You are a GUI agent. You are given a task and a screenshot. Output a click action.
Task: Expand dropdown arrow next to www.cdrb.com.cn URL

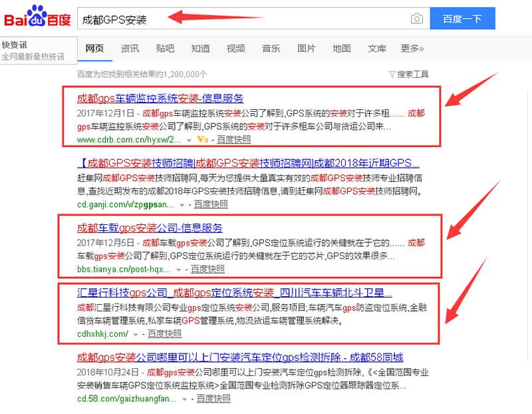tap(189, 140)
